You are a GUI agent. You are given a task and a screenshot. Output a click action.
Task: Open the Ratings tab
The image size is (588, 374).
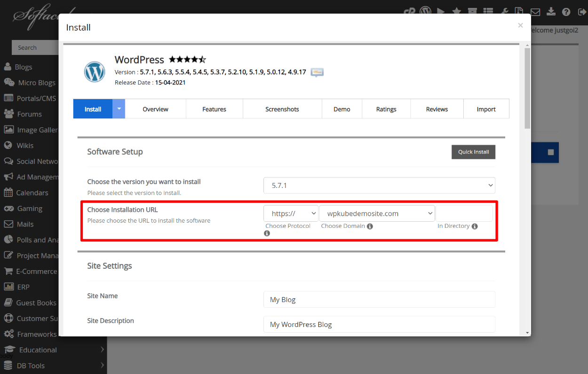[x=386, y=109]
